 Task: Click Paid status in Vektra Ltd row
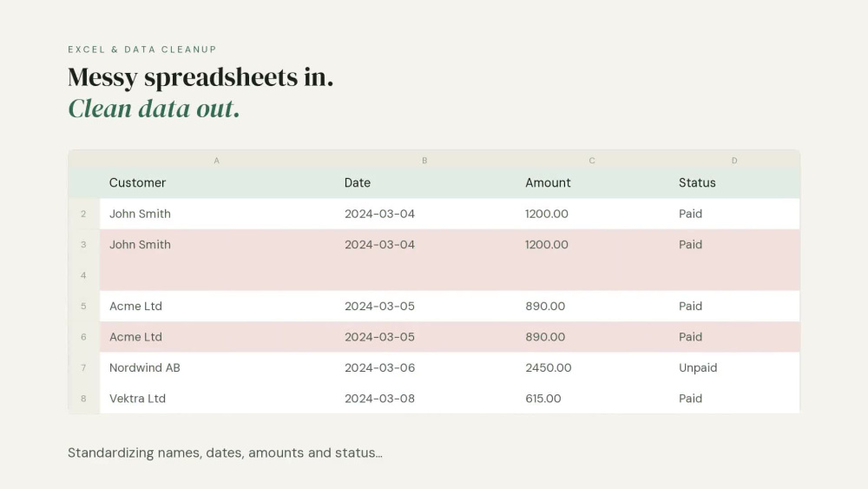690,398
